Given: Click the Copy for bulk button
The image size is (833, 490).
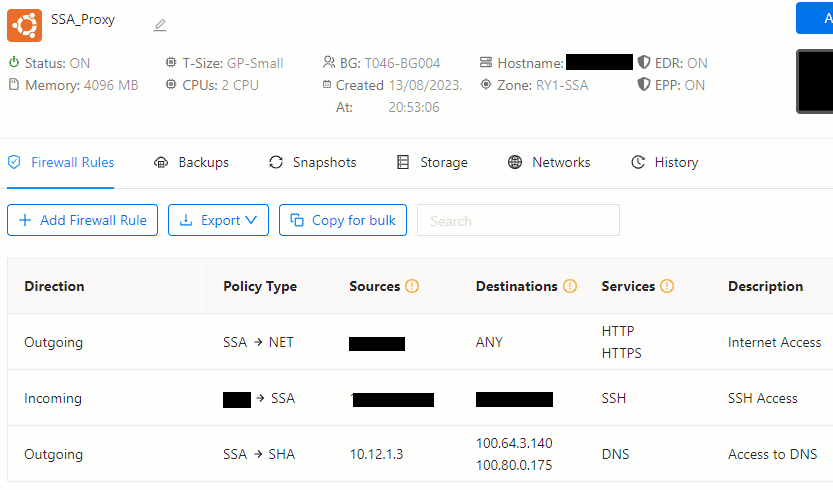Looking at the screenshot, I should [x=343, y=220].
